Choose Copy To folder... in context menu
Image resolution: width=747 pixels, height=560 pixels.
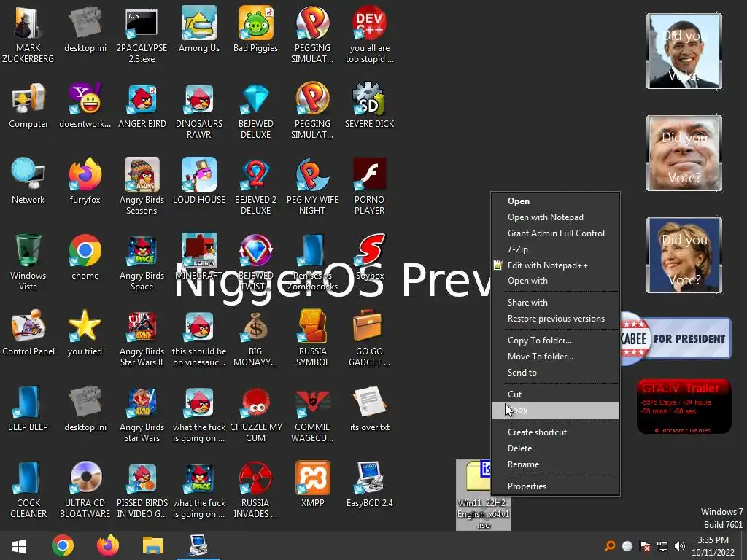[555, 341]
